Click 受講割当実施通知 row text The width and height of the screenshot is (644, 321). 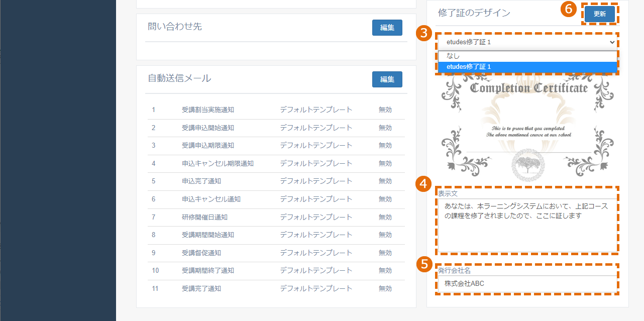click(208, 110)
